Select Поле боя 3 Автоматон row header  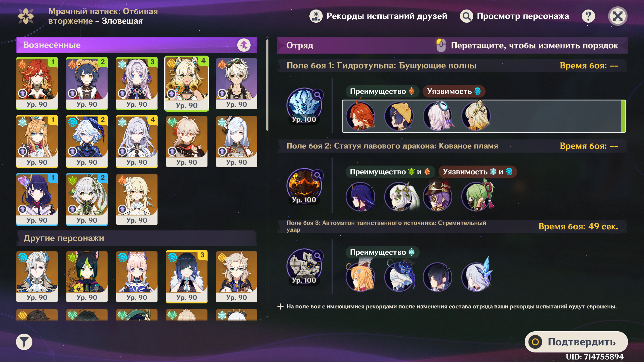[452, 226]
